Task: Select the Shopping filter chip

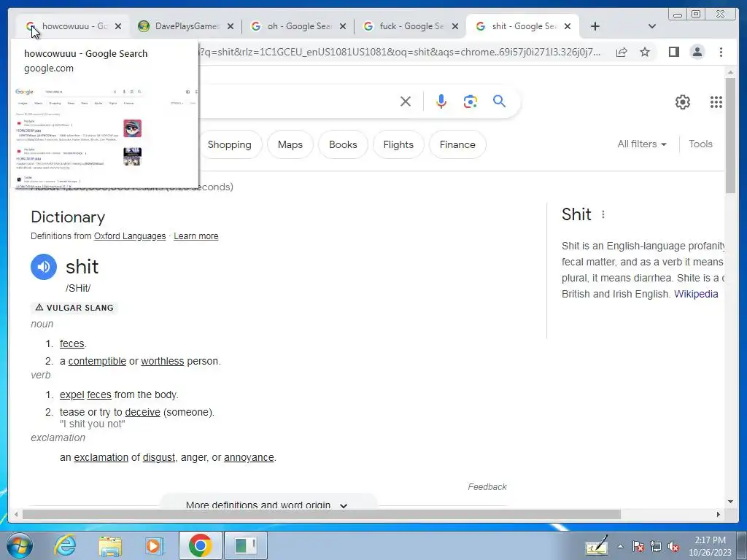Action: pos(229,145)
